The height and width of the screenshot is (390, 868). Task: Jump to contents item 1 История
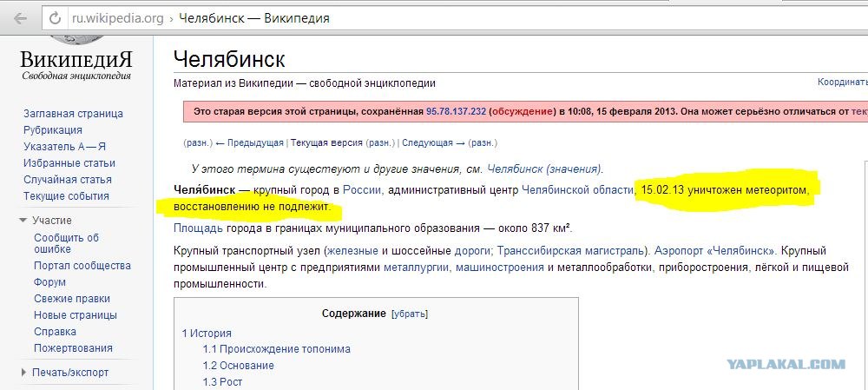(x=207, y=334)
